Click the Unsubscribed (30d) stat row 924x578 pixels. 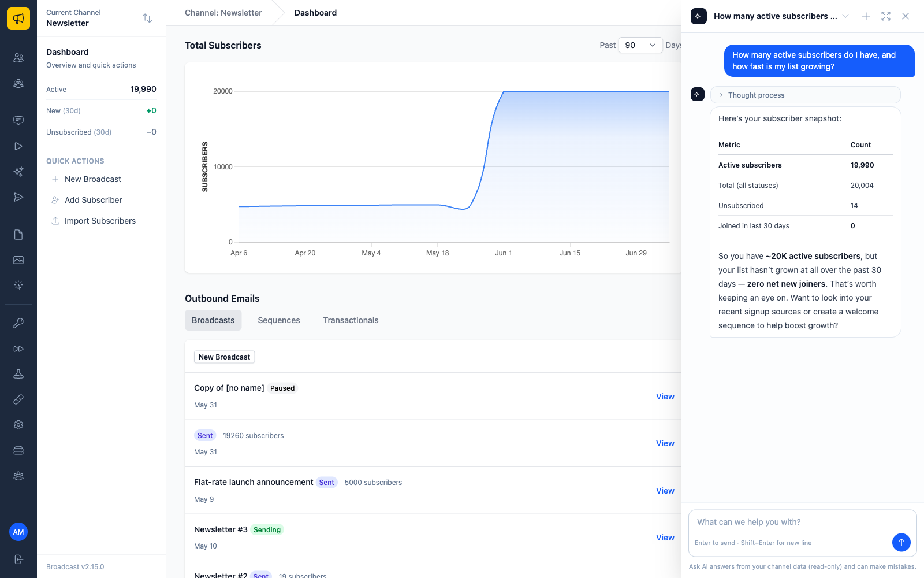click(x=101, y=132)
